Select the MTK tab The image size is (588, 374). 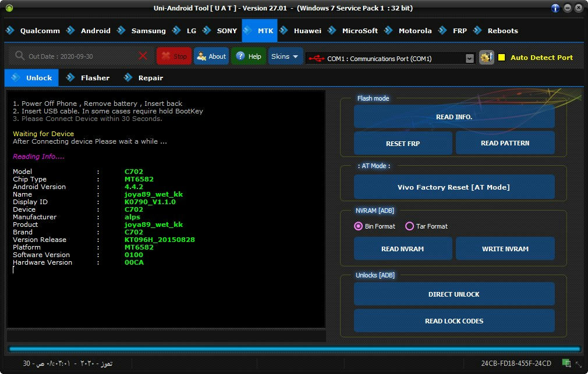[x=260, y=31]
